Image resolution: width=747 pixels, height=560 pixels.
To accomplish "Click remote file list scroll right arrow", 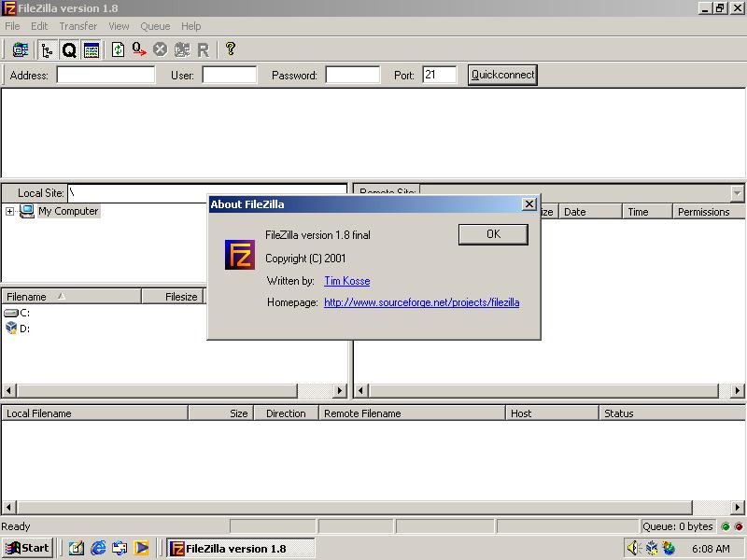I will pos(738,390).
